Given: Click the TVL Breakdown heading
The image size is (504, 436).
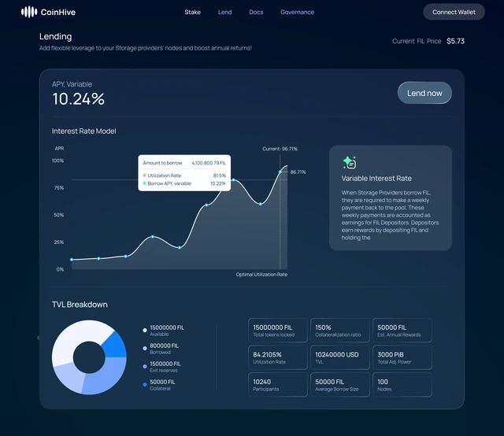Looking at the screenshot, I should 80,305.
